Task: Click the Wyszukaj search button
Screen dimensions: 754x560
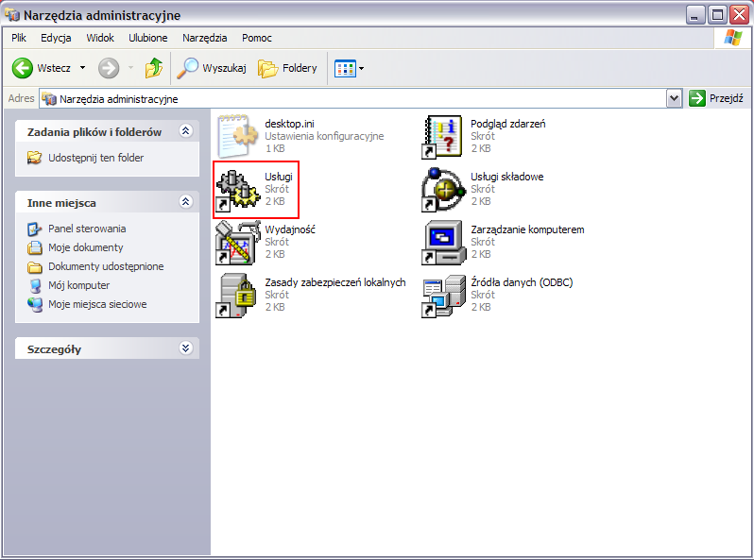Action: pos(214,68)
